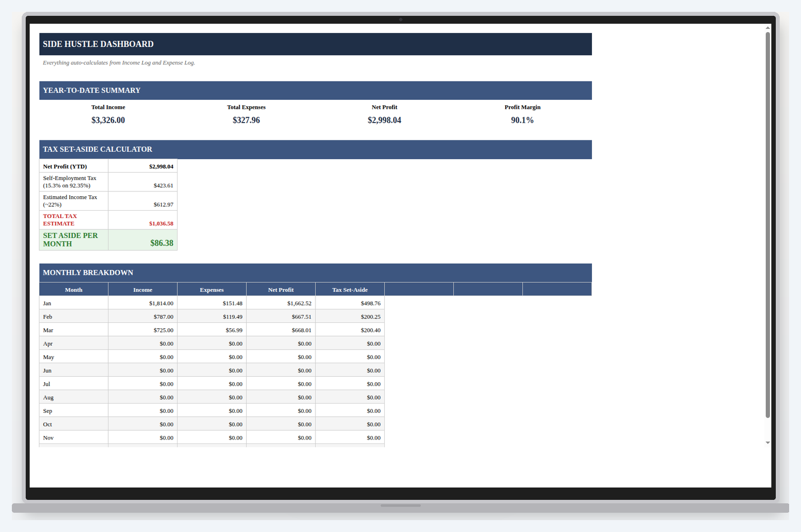Click the Estimated Income Tax label
Image resolution: width=801 pixels, height=532 pixels.
point(74,201)
